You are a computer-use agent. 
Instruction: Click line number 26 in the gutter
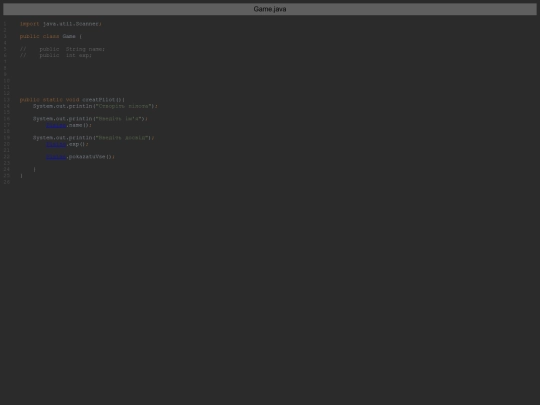[x=7, y=182]
